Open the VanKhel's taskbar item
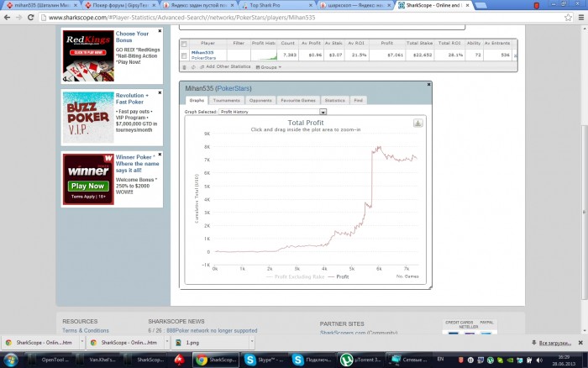This screenshot has width=588, height=368. [97, 360]
